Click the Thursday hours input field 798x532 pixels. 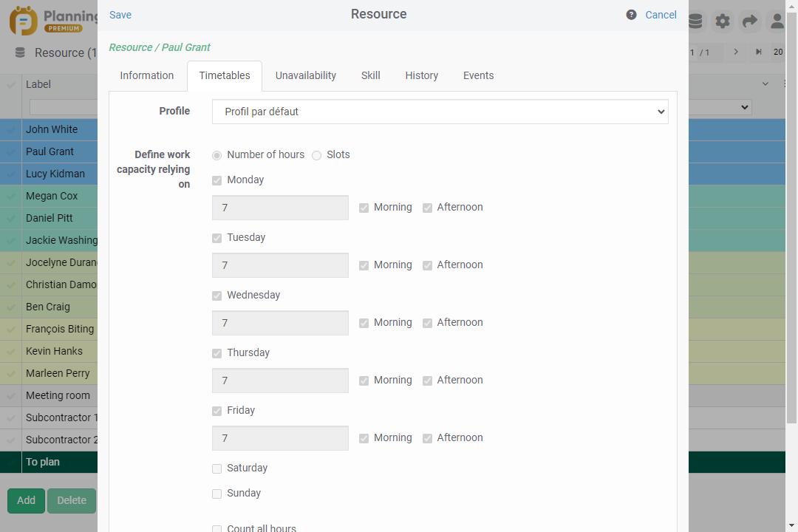pyautogui.click(x=280, y=381)
